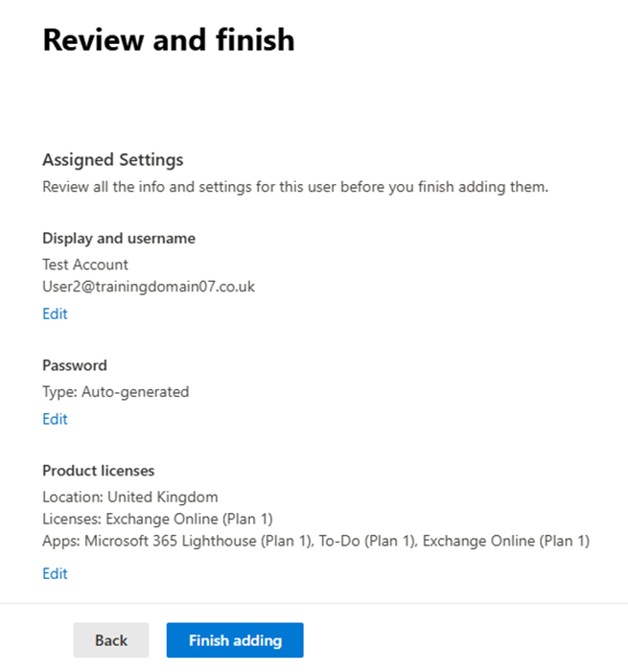628x672 pixels.
Task: Click Edit under Display and username
Action: 55,313
